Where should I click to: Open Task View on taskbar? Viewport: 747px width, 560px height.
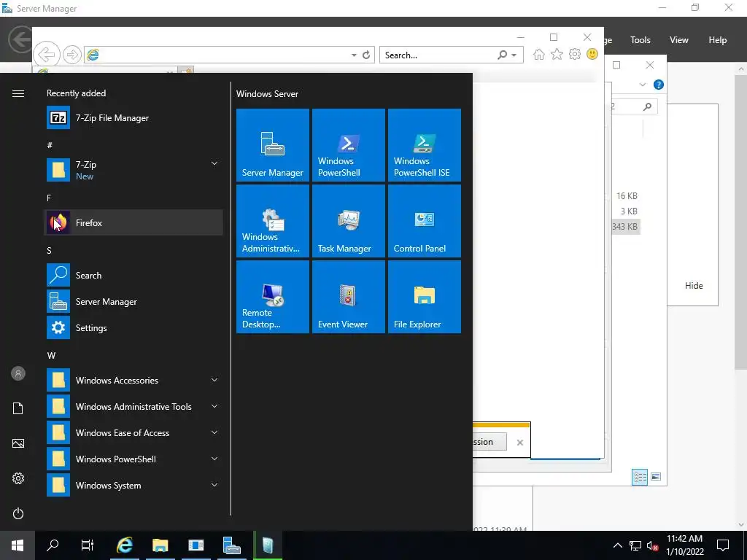pyautogui.click(x=88, y=545)
